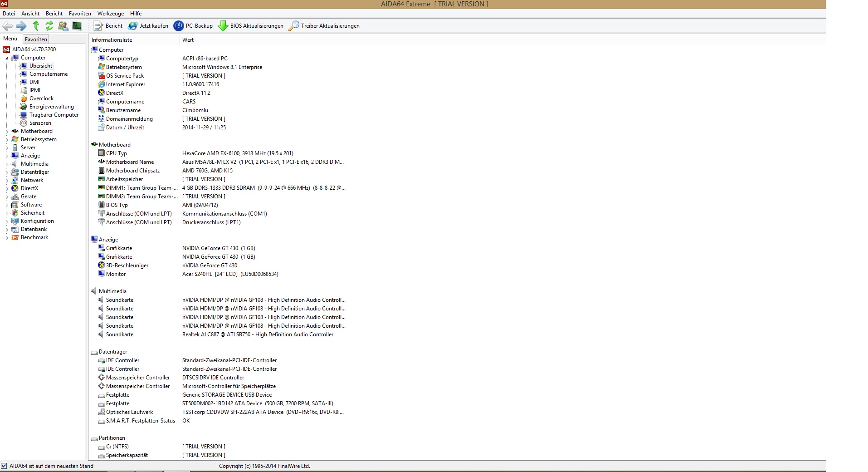Image resolution: width=868 pixels, height=472 pixels.
Task: Click BIOS Aktualisierungen button
Action: (x=251, y=26)
